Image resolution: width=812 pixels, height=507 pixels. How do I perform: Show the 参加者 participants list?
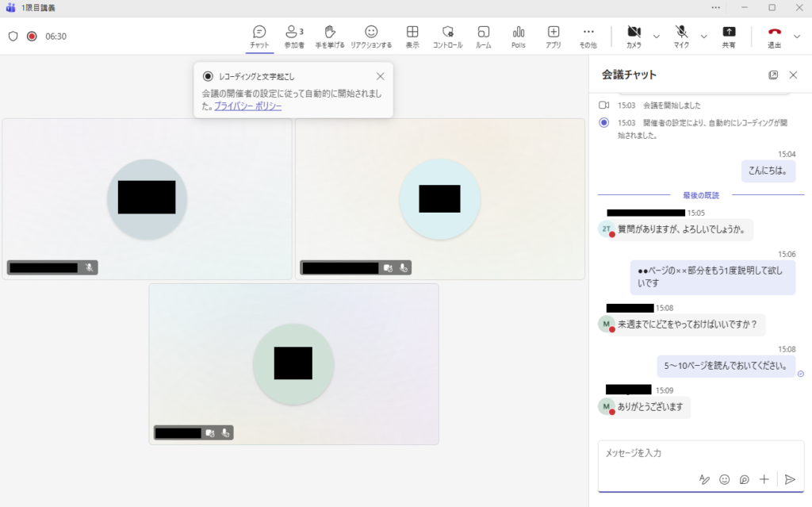click(294, 36)
